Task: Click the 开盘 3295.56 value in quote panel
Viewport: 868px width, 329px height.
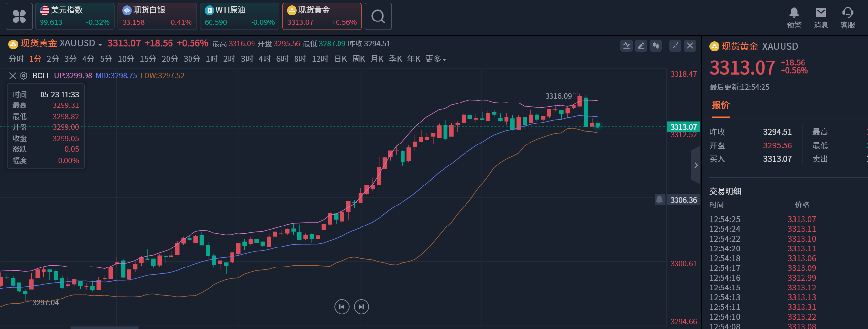Action: pyautogui.click(x=778, y=145)
